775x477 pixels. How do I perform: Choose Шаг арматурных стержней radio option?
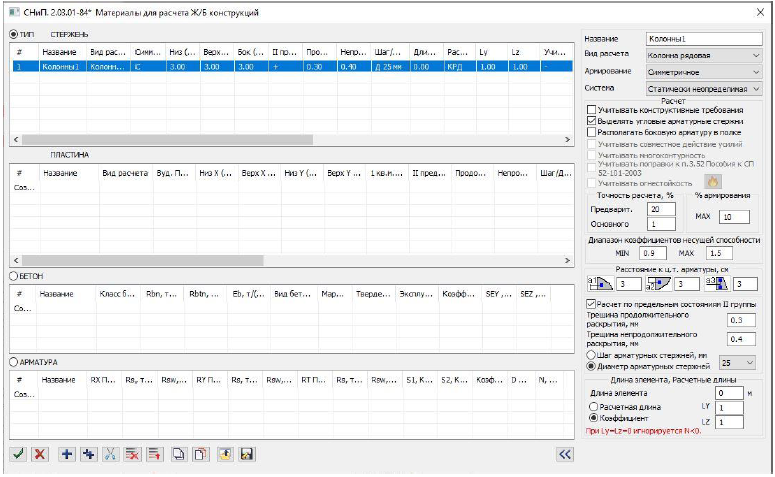(x=591, y=355)
